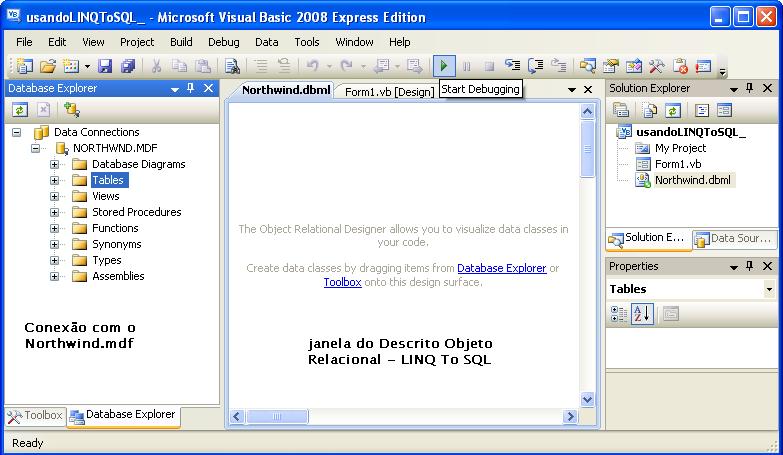
Task: Expand the Tables folder
Action: click(x=54, y=180)
